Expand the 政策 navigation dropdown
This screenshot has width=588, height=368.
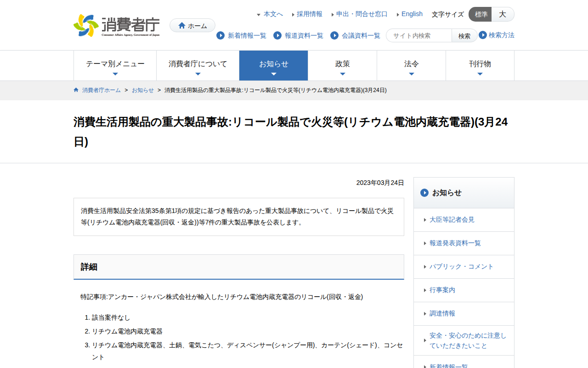pyautogui.click(x=342, y=64)
